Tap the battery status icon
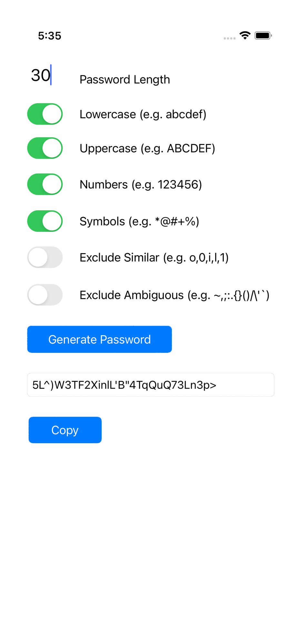Image resolution: width=298 pixels, height=644 pixels. coord(263,35)
